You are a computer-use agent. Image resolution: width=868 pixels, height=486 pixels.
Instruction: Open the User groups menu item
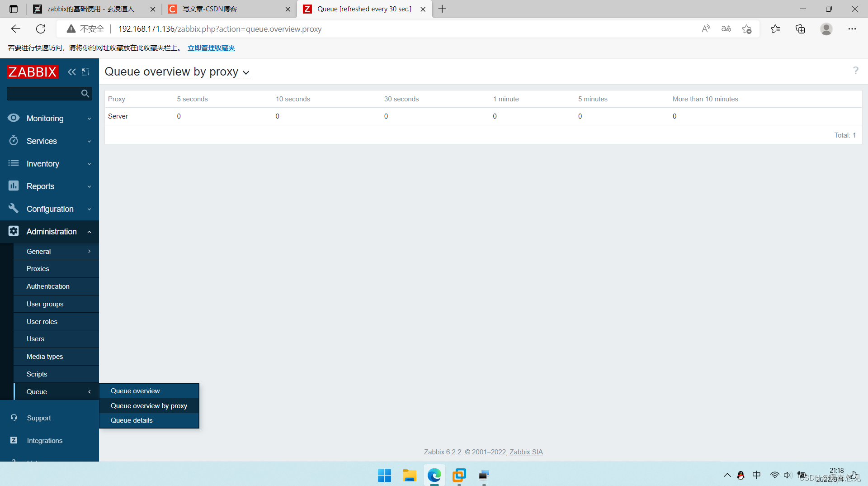[56, 304]
